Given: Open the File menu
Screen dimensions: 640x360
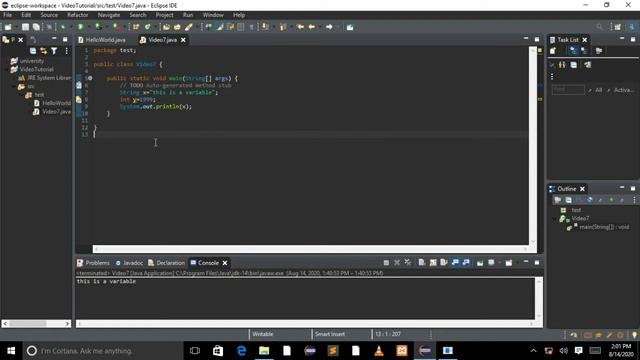Looking at the screenshot, I should point(7,15).
